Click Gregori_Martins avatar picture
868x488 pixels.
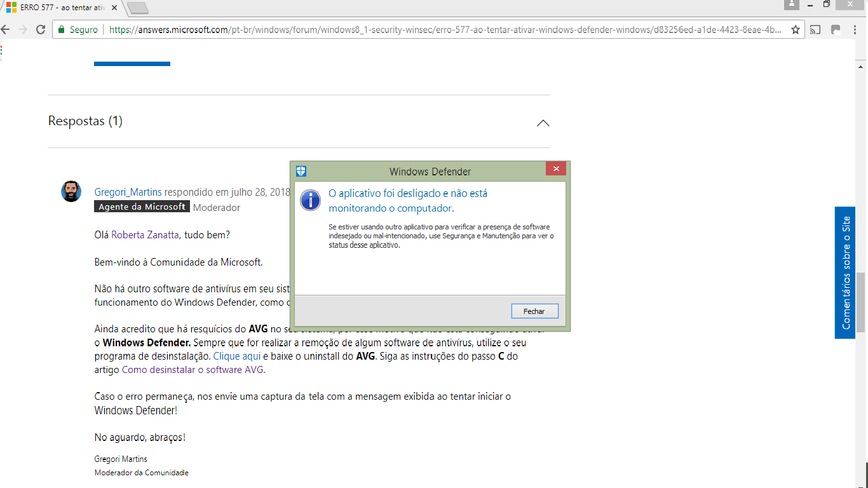(71, 191)
